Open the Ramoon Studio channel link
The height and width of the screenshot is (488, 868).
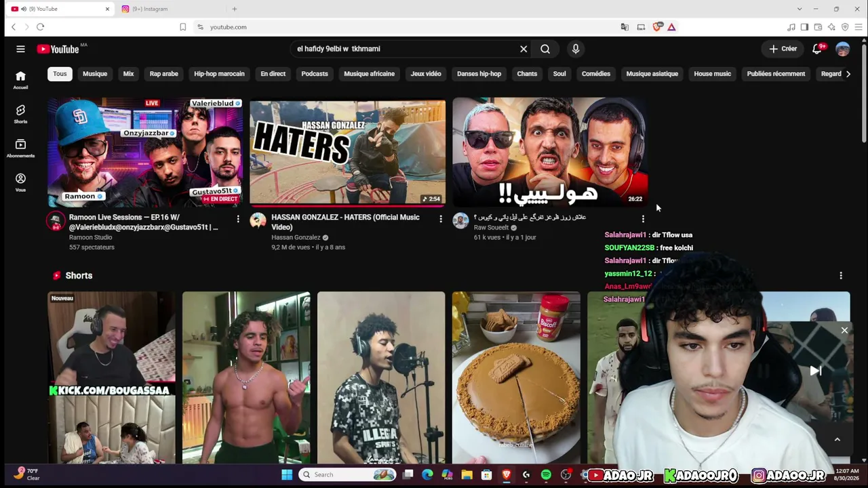90,238
